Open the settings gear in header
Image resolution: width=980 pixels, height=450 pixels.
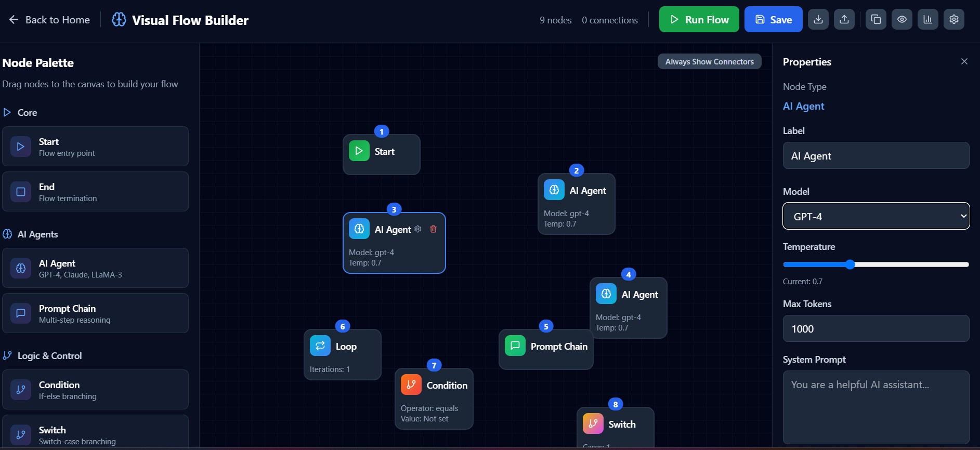point(954,19)
